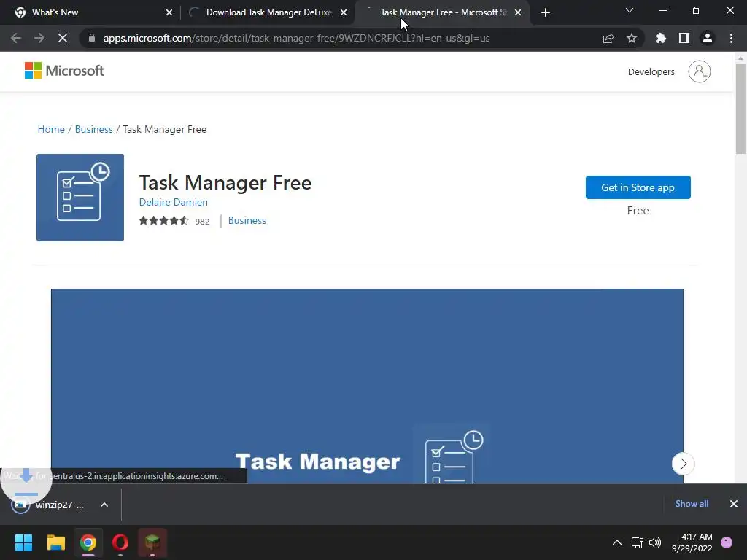Screen dimensions: 747x560
Task: Open the Task Manager screenshot image
Action: click(367, 386)
